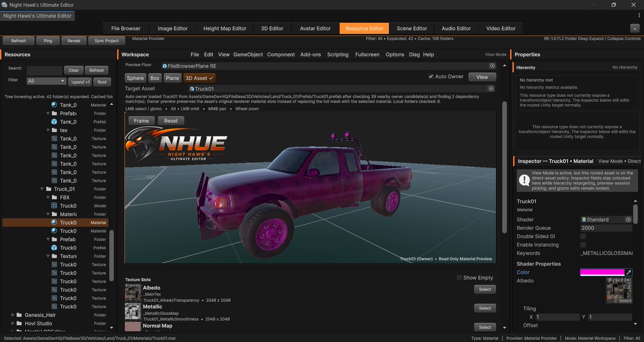Click the Metallic texture slot thumbnail
The image size is (644, 342).
pyautogui.click(x=133, y=312)
